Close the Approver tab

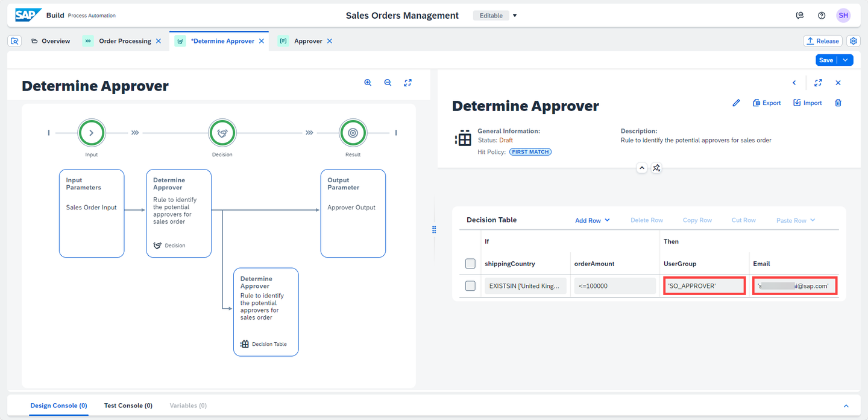click(x=330, y=41)
